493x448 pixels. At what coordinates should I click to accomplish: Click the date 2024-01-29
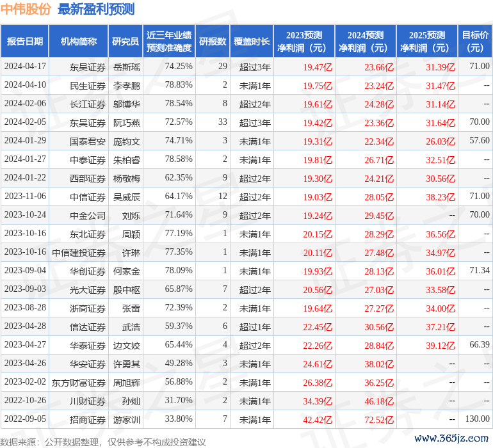click(x=25, y=141)
